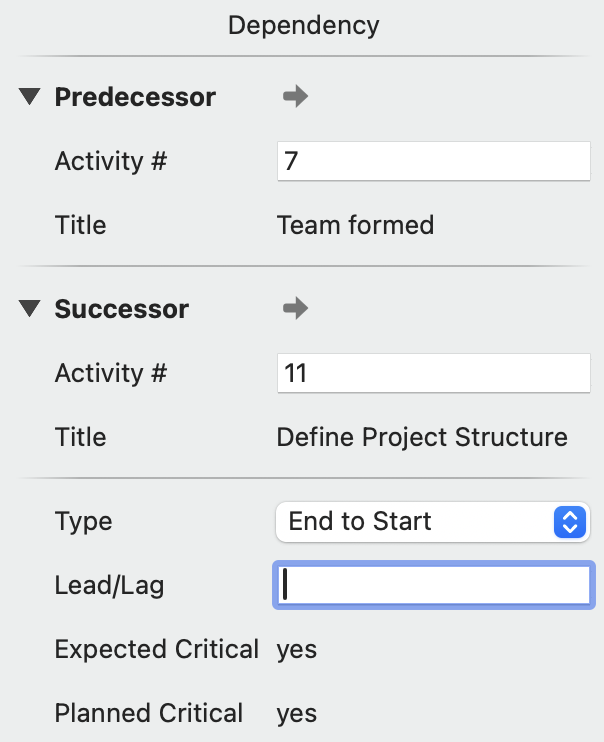Focus the Successor Activity # field

pos(433,373)
